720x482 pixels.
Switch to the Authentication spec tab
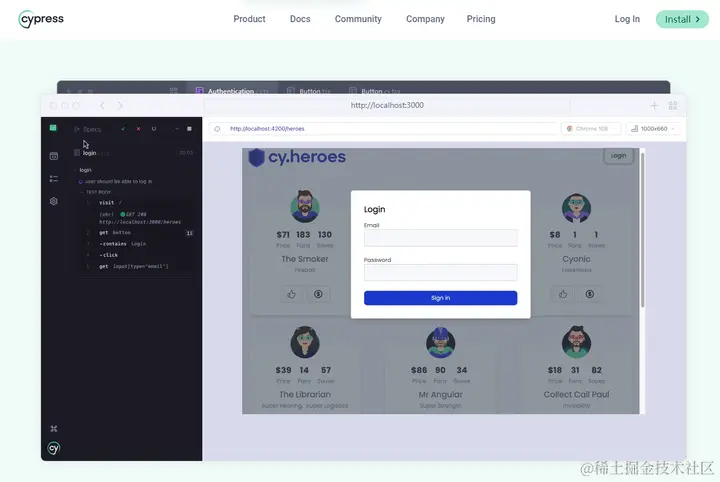232,90
